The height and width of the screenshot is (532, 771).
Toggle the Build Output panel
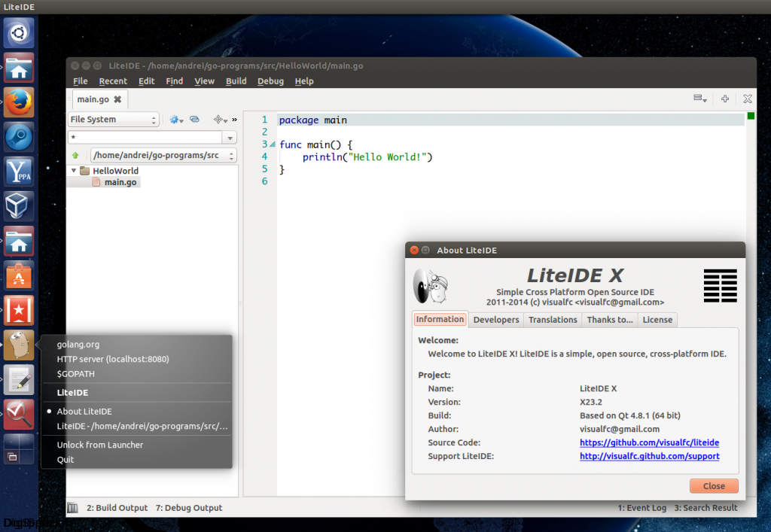click(116, 507)
